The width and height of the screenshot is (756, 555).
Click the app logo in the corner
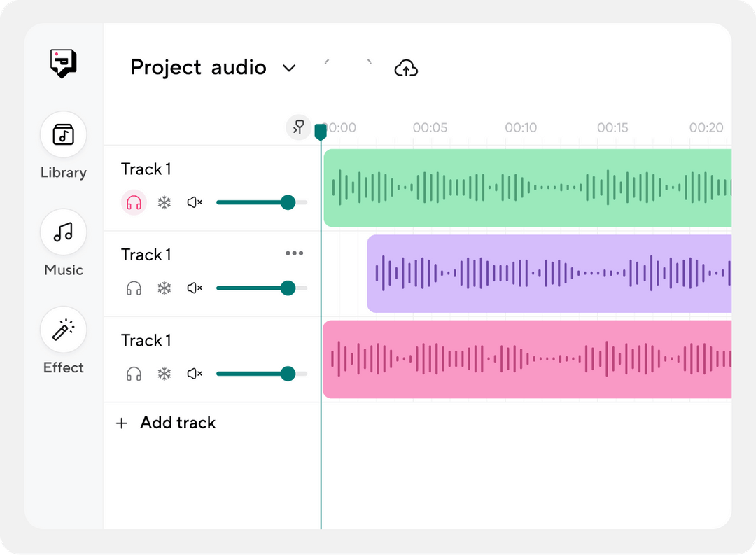(x=63, y=62)
